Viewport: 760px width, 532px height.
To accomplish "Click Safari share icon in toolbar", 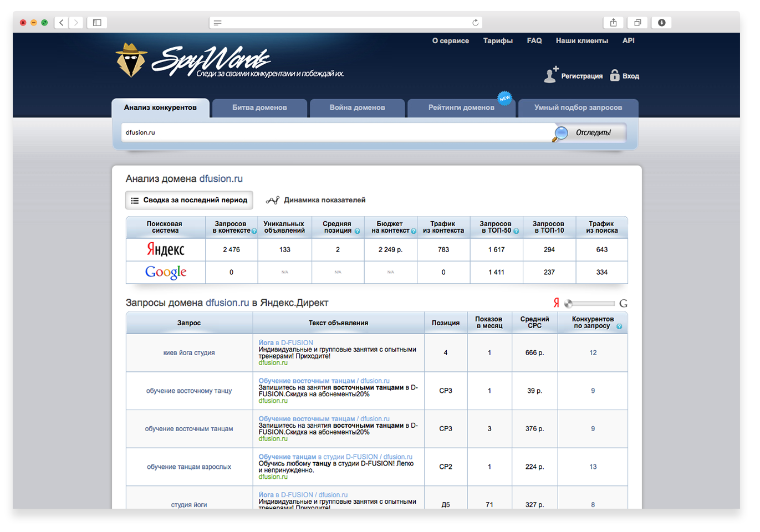I will pyautogui.click(x=613, y=23).
